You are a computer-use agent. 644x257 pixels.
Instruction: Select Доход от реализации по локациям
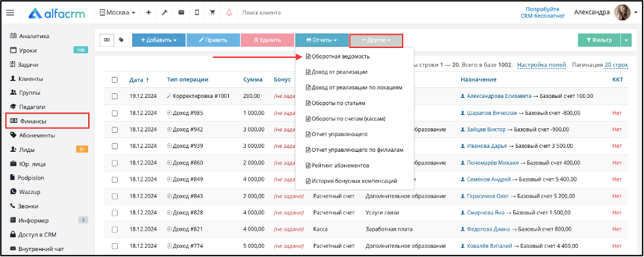point(354,87)
